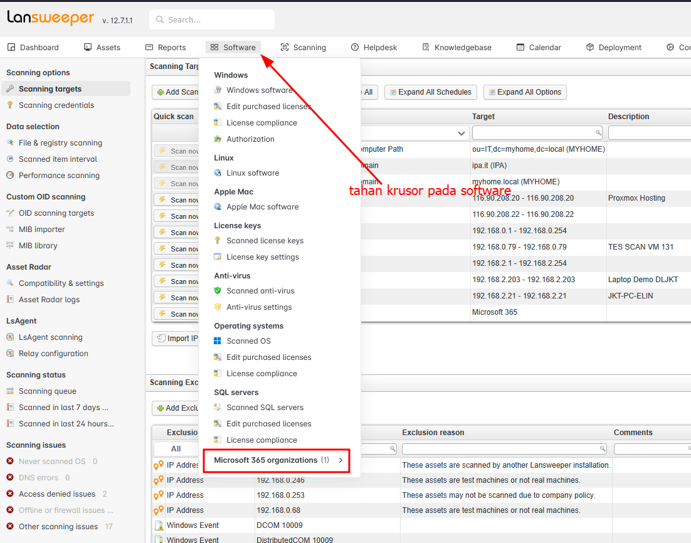Click the Add Scanning Target button

point(176,92)
